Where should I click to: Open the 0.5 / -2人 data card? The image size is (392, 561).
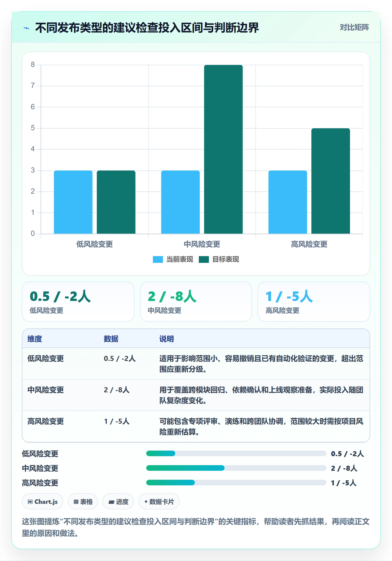coord(78,302)
